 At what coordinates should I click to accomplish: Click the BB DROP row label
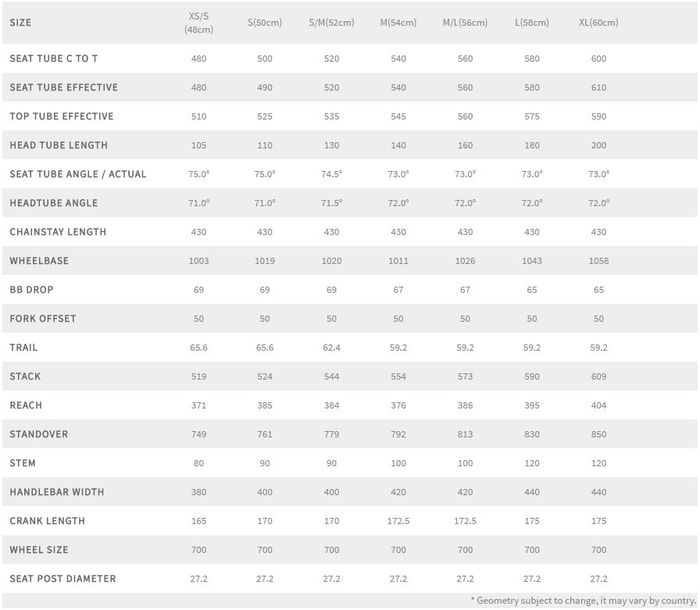pos(32,290)
